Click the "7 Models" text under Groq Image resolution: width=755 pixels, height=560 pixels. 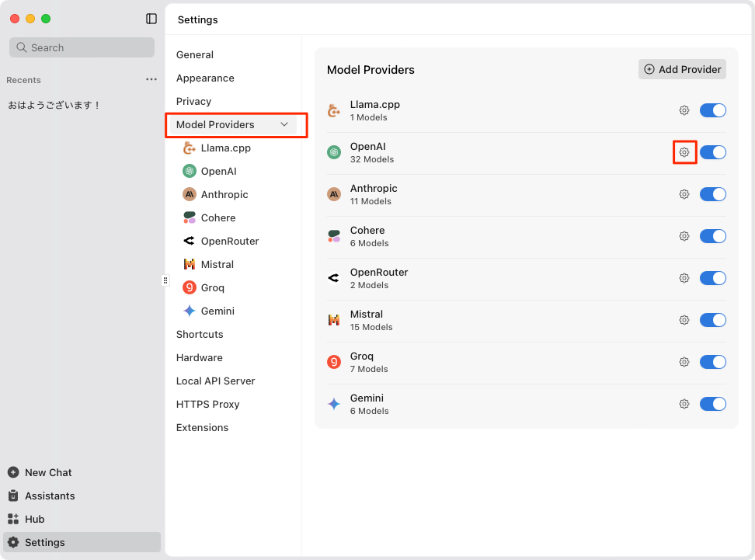coord(369,369)
